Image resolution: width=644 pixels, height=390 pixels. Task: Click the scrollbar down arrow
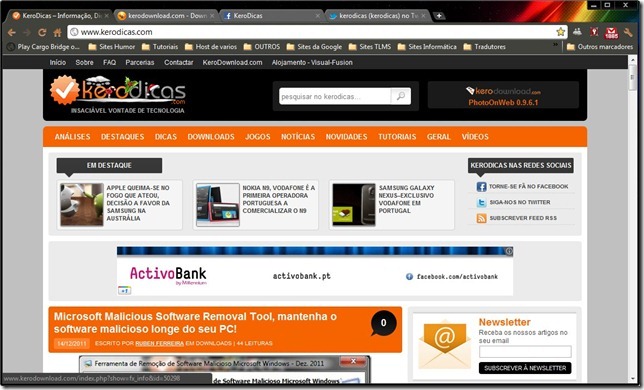[633, 379]
